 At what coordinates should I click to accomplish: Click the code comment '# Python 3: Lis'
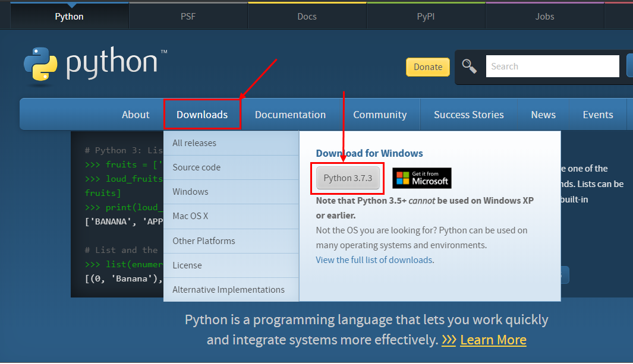pos(124,150)
